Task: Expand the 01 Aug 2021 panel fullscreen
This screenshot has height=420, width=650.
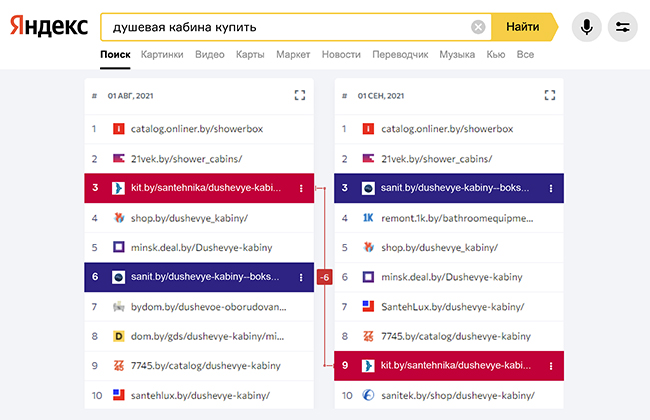Action: pyautogui.click(x=300, y=96)
